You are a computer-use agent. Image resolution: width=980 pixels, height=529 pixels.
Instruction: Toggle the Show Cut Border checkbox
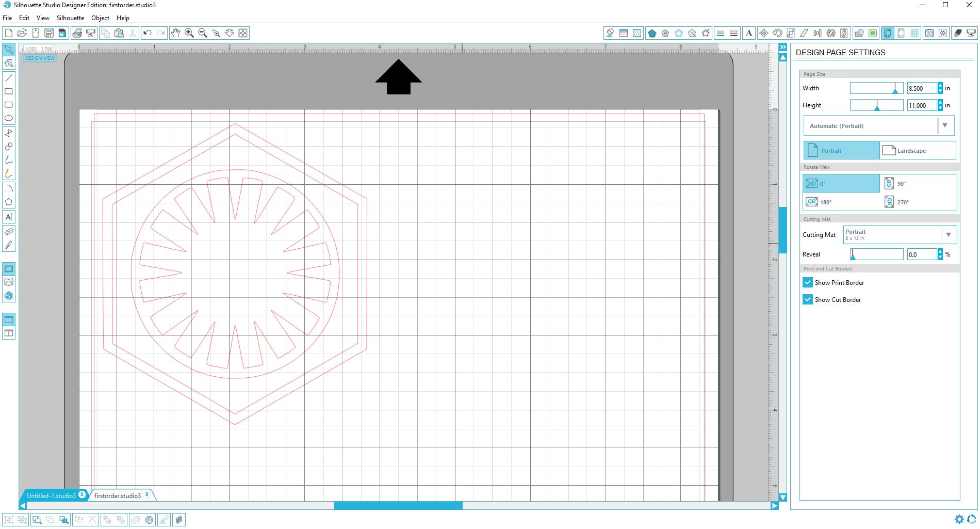(808, 300)
